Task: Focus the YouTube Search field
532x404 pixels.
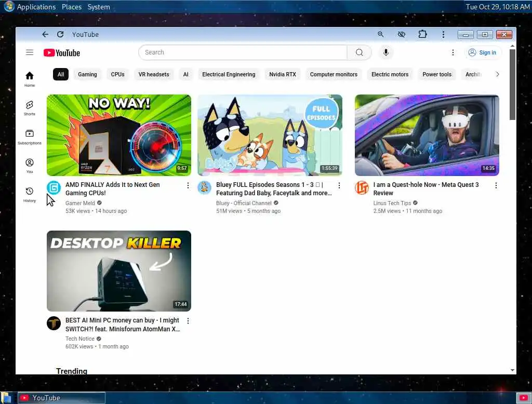Action: click(243, 52)
